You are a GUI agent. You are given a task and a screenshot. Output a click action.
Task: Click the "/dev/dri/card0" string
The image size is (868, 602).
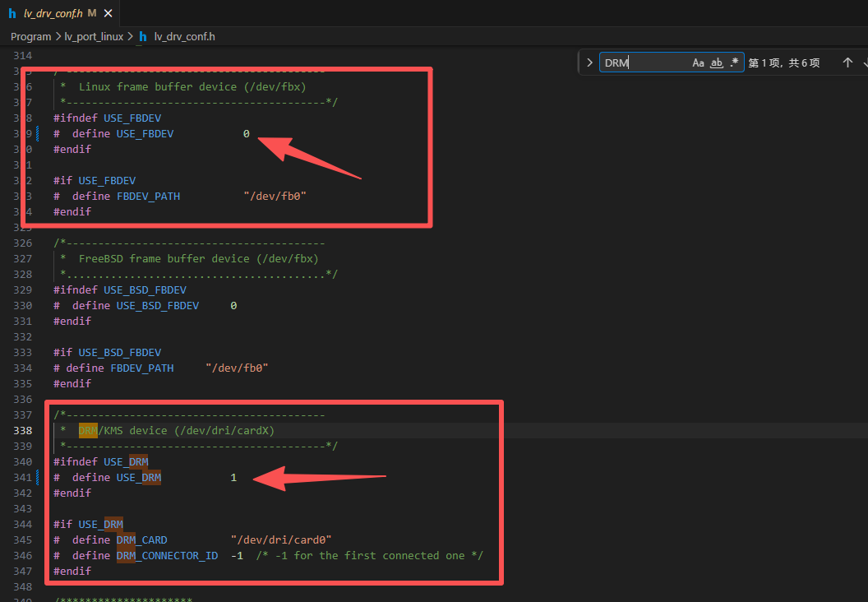tap(281, 540)
